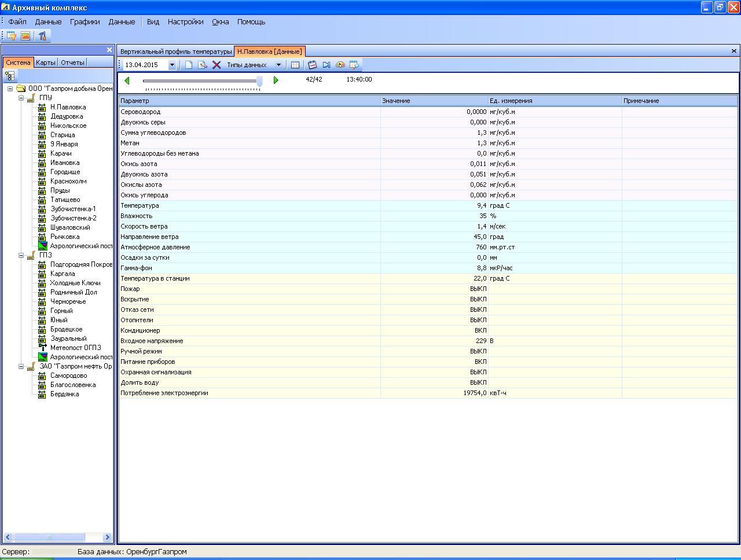
Task: Switch to the Карты tab
Action: (x=46, y=62)
